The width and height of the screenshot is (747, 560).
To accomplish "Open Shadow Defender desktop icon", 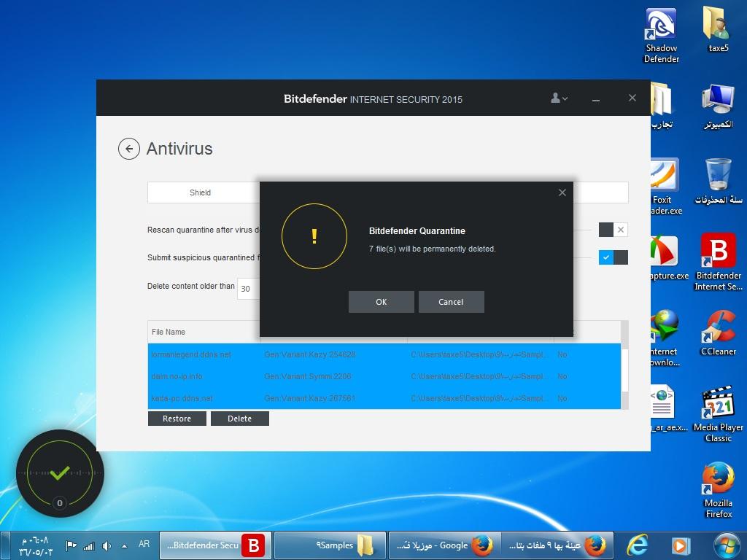I will 661,35.
